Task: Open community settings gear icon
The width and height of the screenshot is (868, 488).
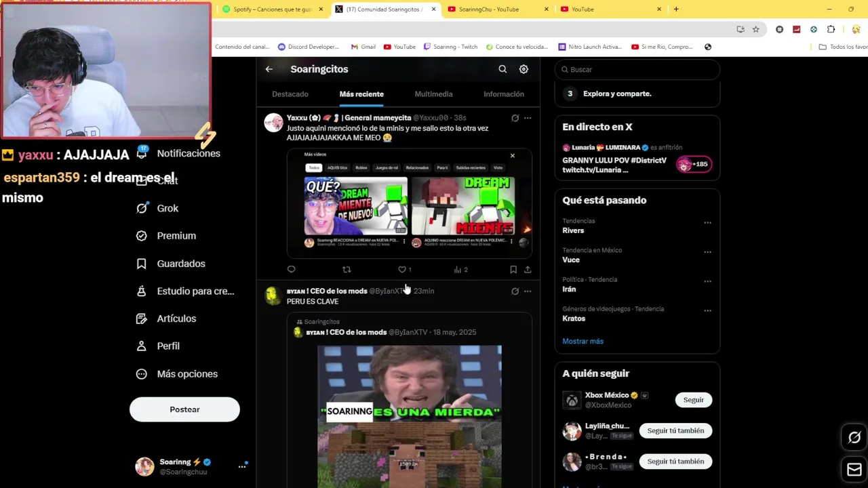Action: (x=524, y=69)
